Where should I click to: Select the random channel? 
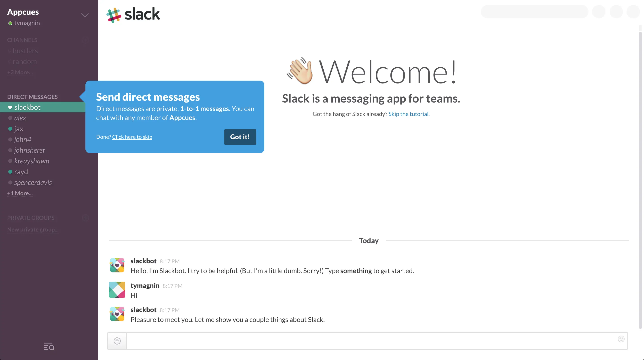coord(25,61)
